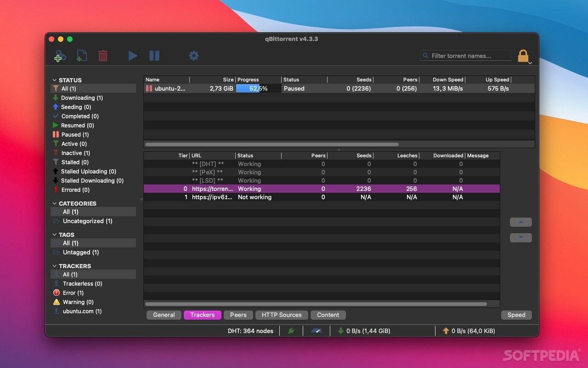
Task: Select the Downloading (1) filter
Action: pos(93,98)
